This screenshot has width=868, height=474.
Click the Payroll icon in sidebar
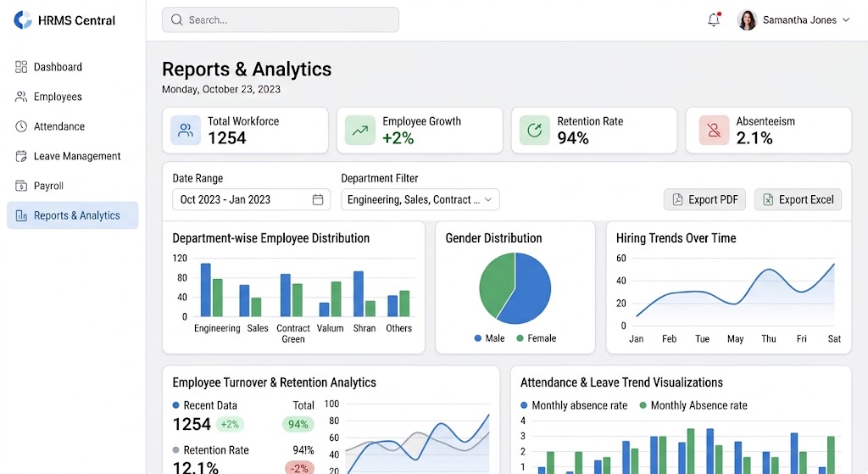point(21,186)
